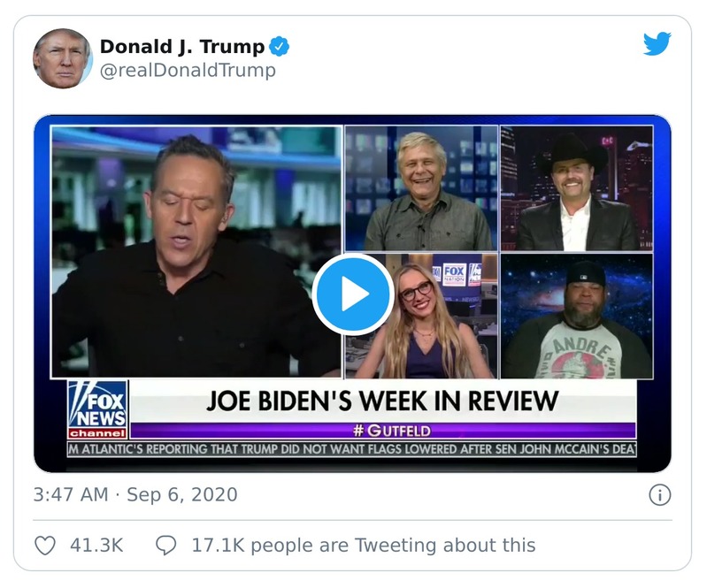Image resolution: width=707 pixels, height=588 pixels.
Task: Select the panel of man in Andre shirt
Action: (x=576, y=317)
